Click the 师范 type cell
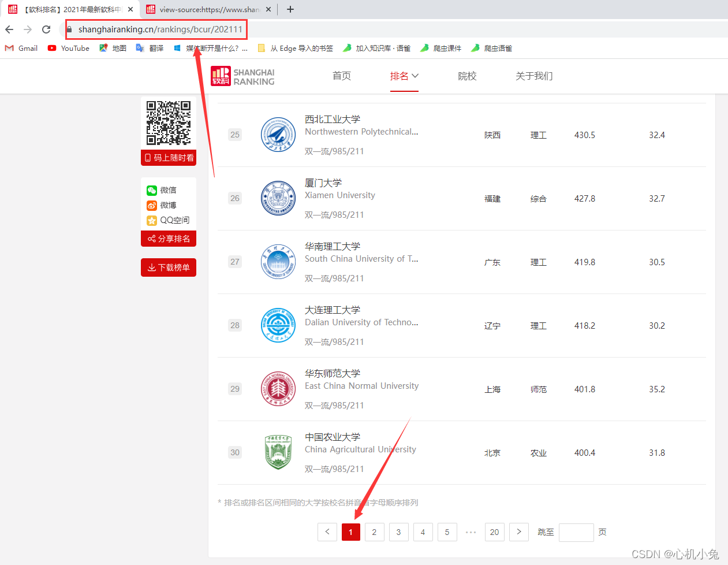Image resolution: width=728 pixels, height=565 pixels. coord(539,389)
